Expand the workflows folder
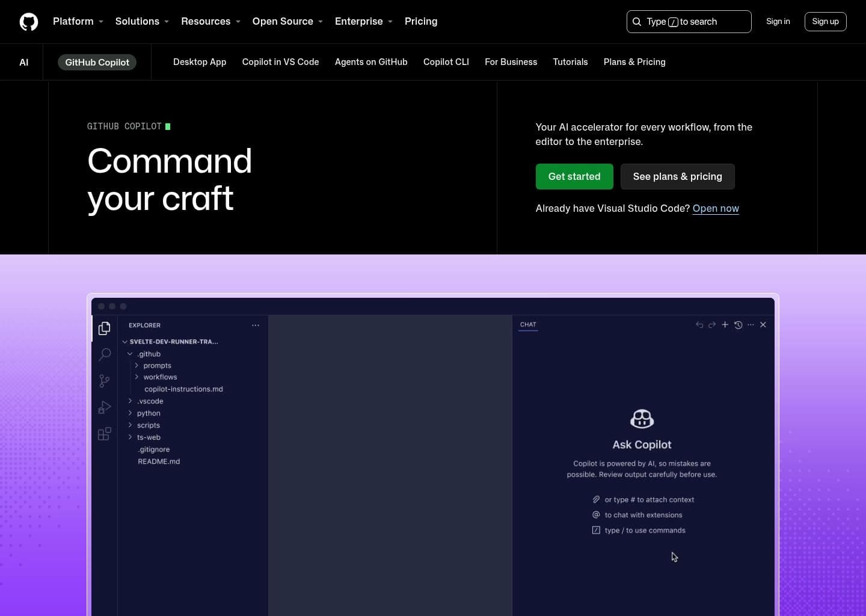866x616 pixels. 137,377
